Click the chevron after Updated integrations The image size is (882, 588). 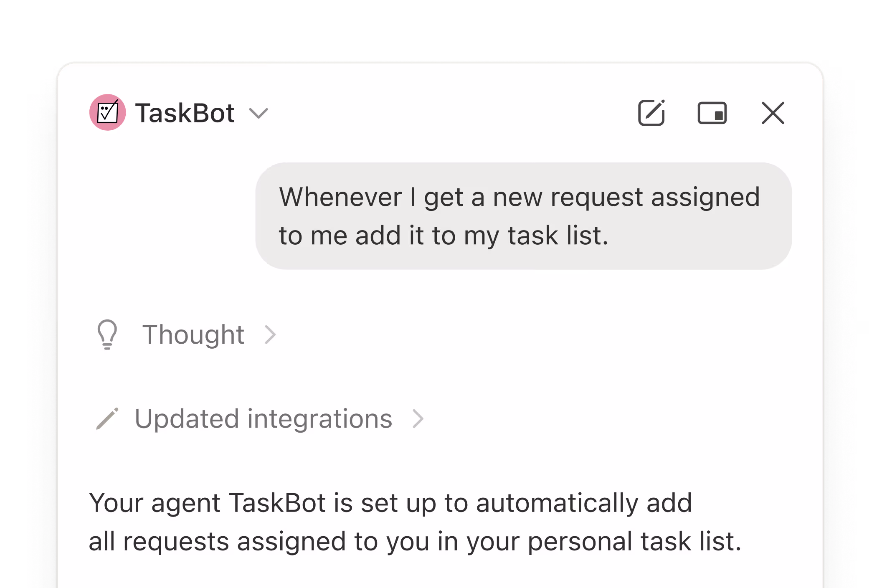coord(418,419)
